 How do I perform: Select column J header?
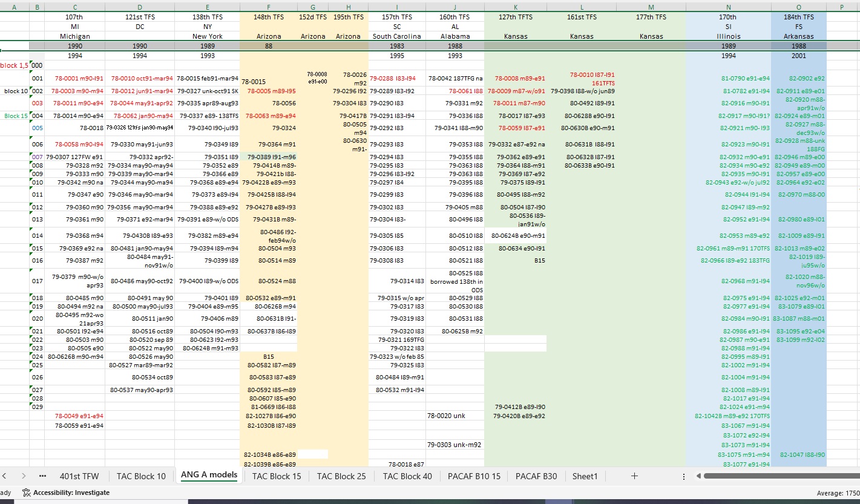pos(455,7)
